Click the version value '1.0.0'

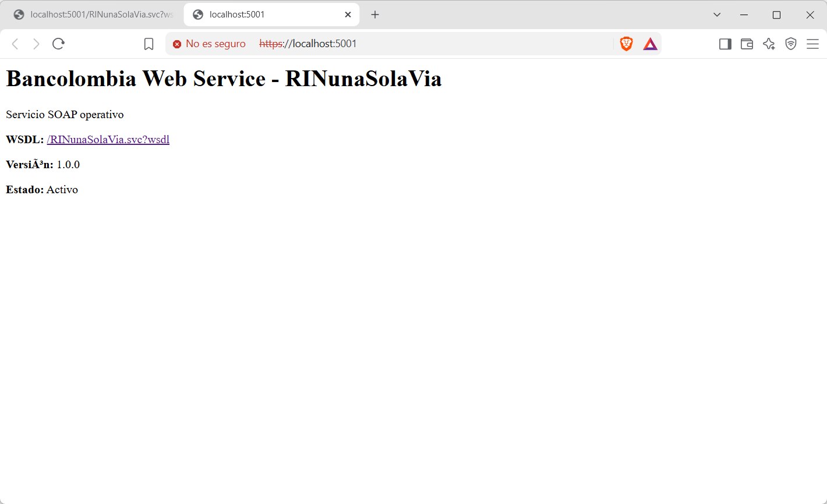[68, 165]
